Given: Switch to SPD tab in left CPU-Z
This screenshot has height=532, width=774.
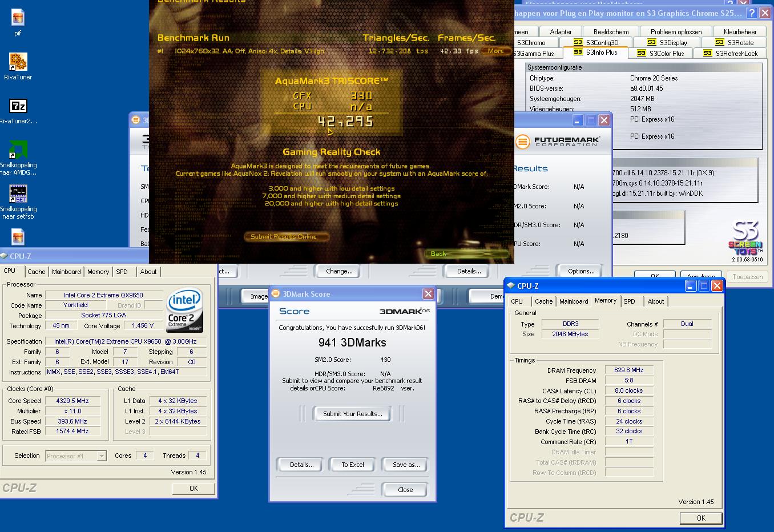Looking at the screenshot, I should (x=122, y=272).
